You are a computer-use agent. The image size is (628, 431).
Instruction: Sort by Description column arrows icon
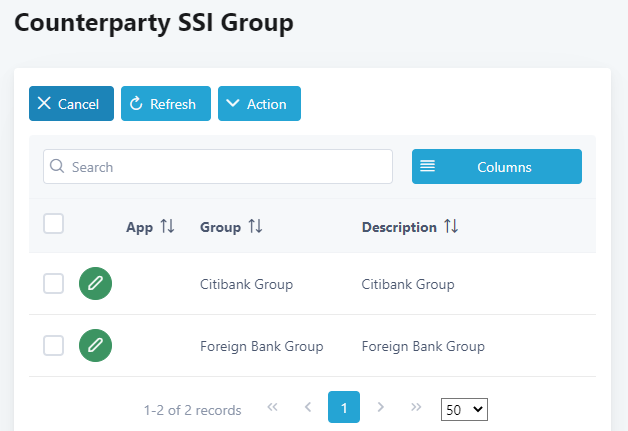tap(451, 227)
